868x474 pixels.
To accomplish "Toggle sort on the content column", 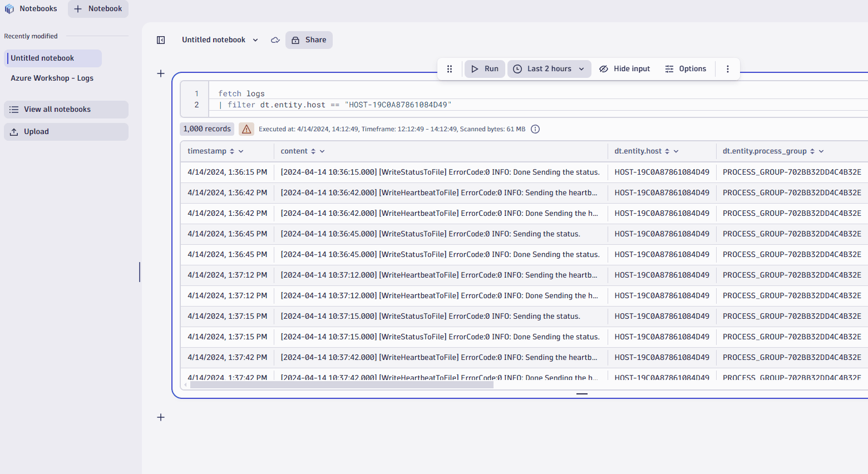I will pyautogui.click(x=313, y=151).
